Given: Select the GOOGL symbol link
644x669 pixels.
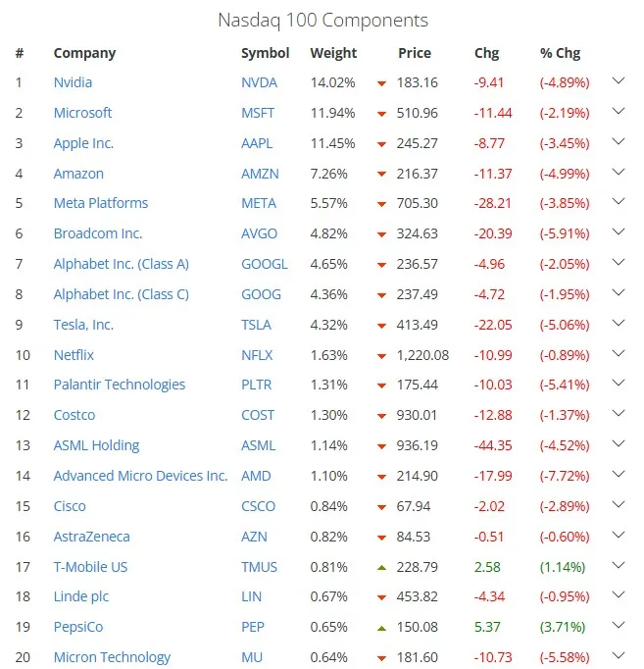Looking at the screenshot, I should pyautogui.click(x=265, y=264).
